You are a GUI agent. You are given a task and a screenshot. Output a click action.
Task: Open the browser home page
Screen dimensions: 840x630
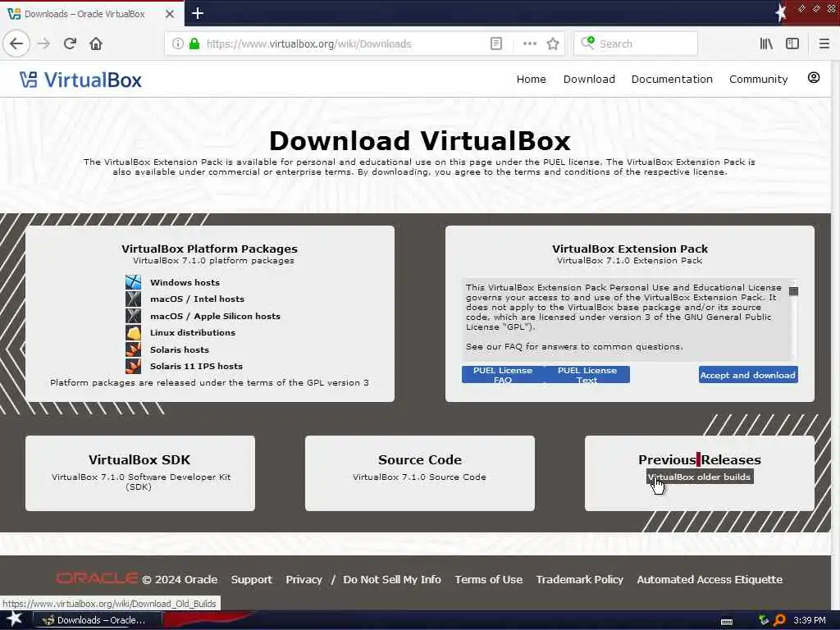(x=96, y=43)
